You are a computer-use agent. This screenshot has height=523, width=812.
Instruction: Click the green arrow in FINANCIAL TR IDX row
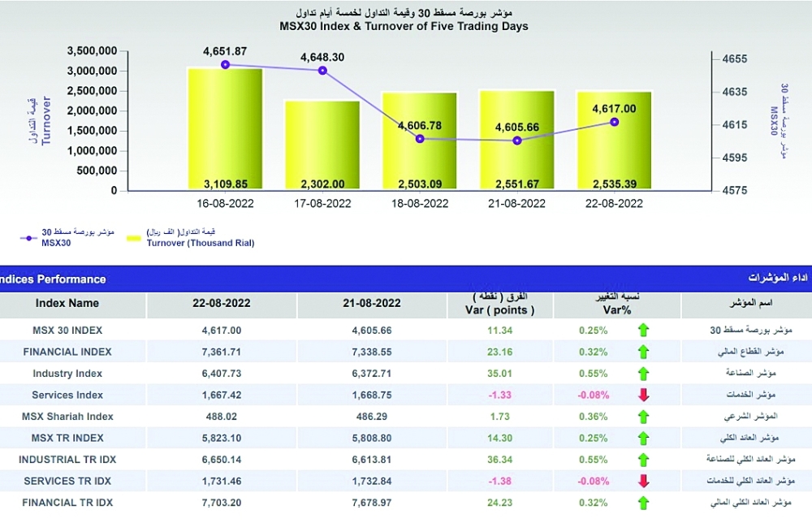(x=643, y=503)
